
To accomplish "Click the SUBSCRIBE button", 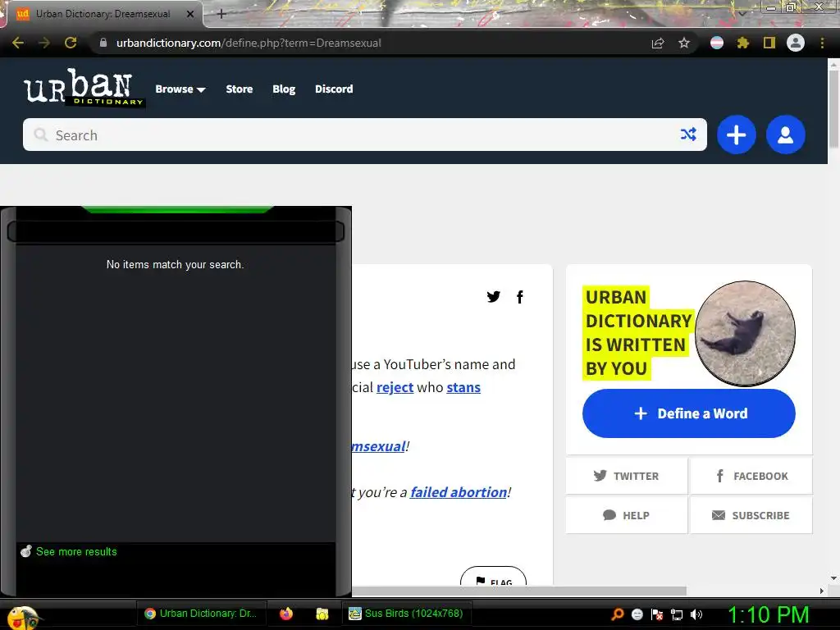I will click(x=751, y=515).
